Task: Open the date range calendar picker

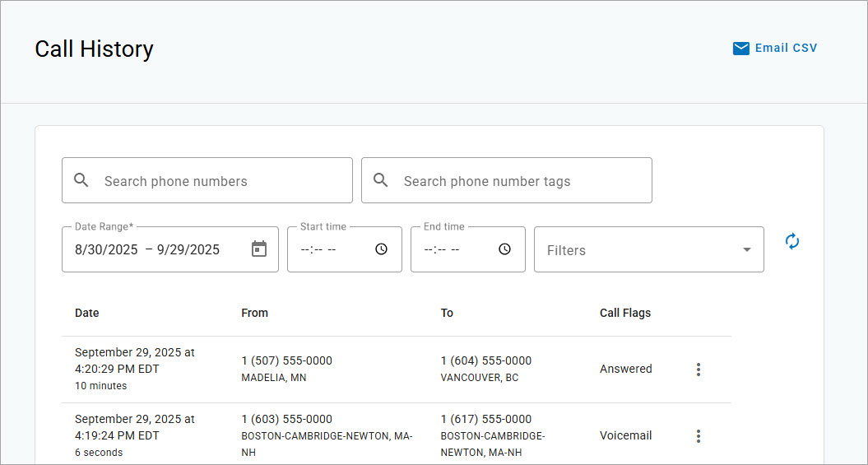Action: pos(259,249)
